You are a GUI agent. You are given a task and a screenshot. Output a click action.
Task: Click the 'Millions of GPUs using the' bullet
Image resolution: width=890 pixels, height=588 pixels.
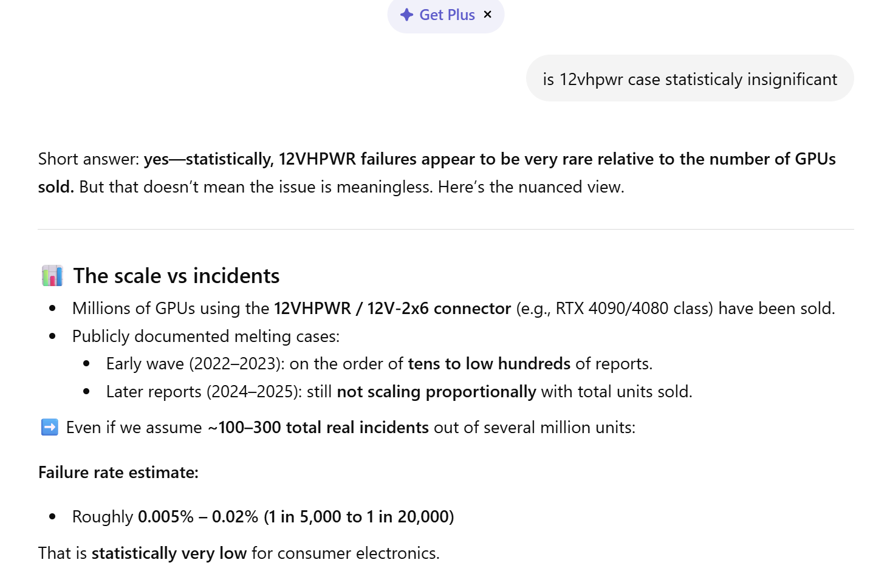pyautogui.click(x=171, y=309)
